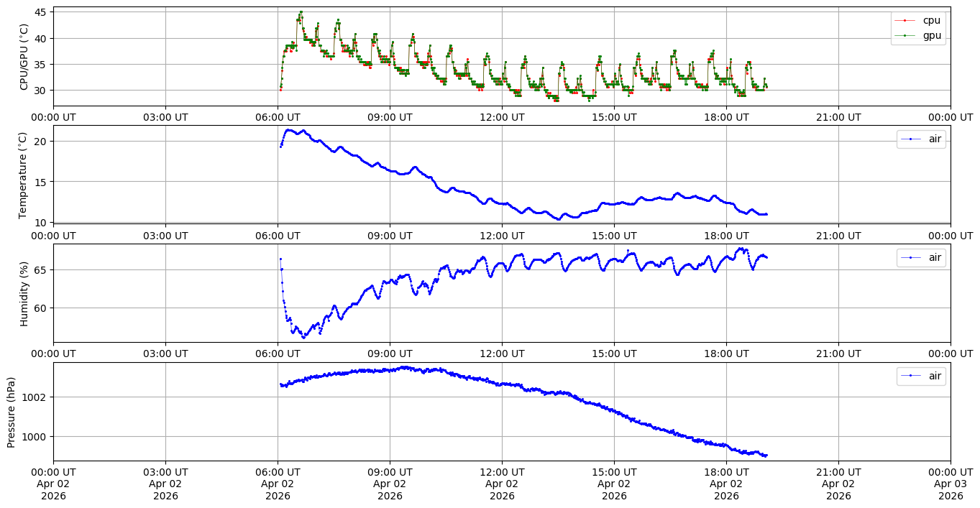The width and height of the screenshot is (980, 508).
Task: Click the Humidity (%) axis label
Action: (x=24, y=293)
